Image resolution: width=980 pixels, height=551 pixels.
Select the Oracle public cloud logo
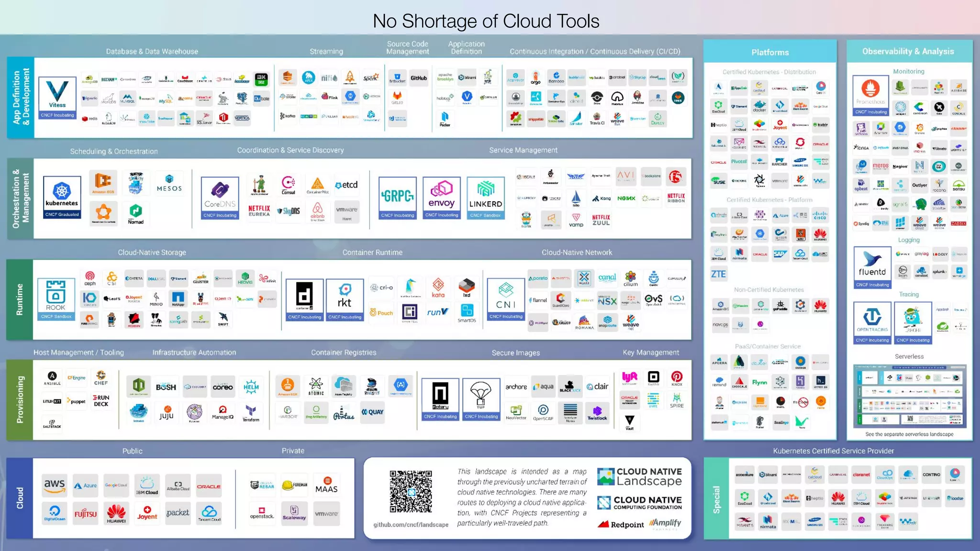tap(209, 486)
